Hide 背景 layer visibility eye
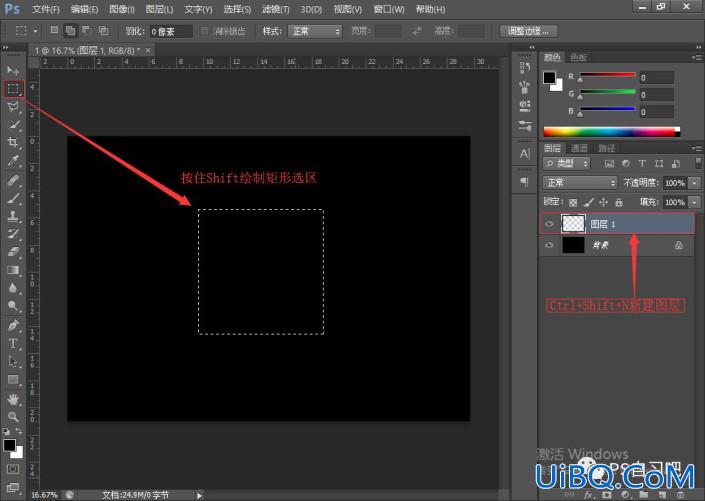 pos(549,245)
